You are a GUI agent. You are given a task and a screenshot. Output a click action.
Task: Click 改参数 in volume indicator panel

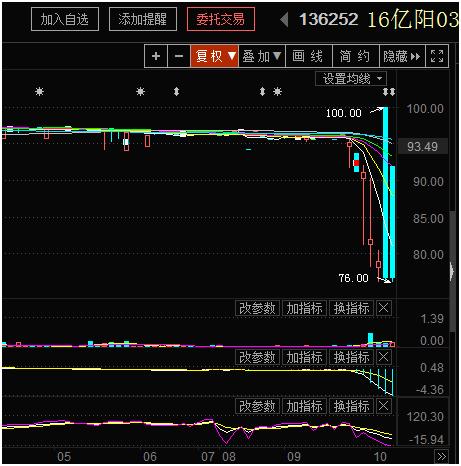[x=257, y=308]
